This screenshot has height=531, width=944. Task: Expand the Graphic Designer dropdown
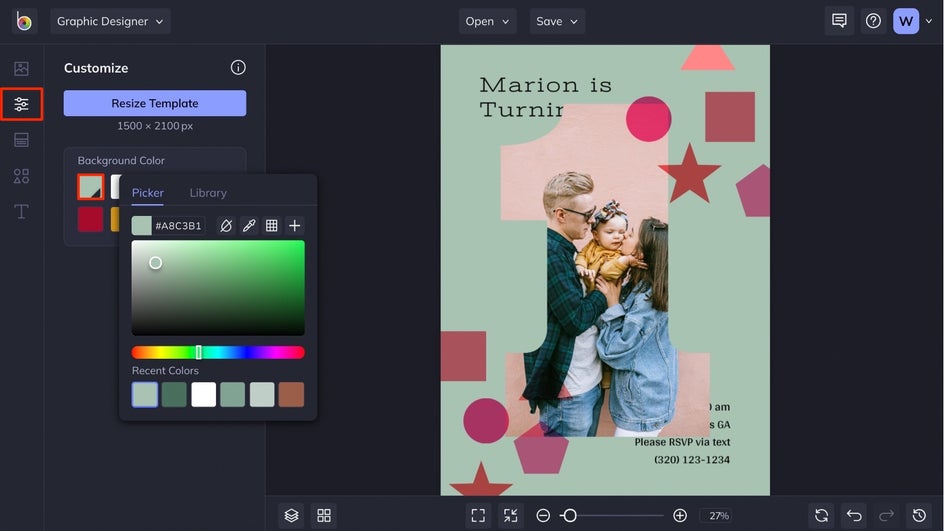[110, 21]
